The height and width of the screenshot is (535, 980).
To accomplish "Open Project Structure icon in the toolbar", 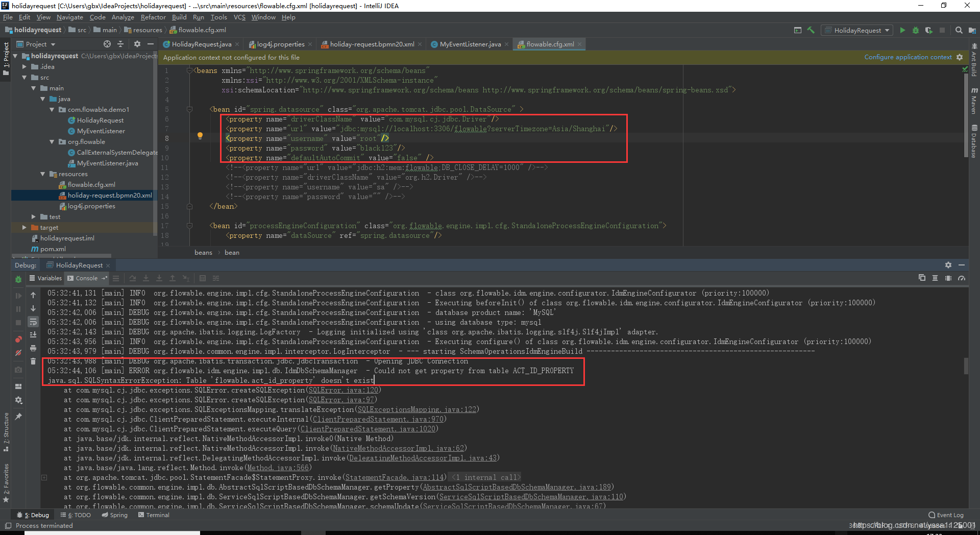I will tap(972, 30).
